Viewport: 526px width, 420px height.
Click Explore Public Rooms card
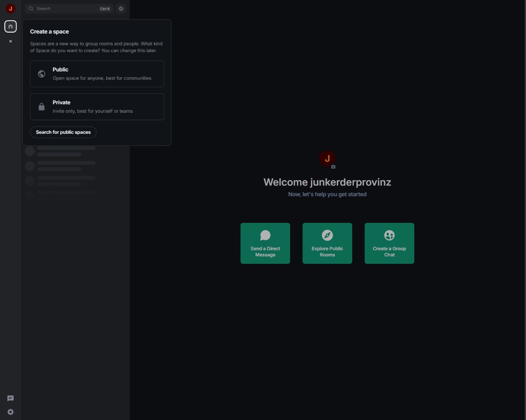pyautogui.click(x=327, y=243)
